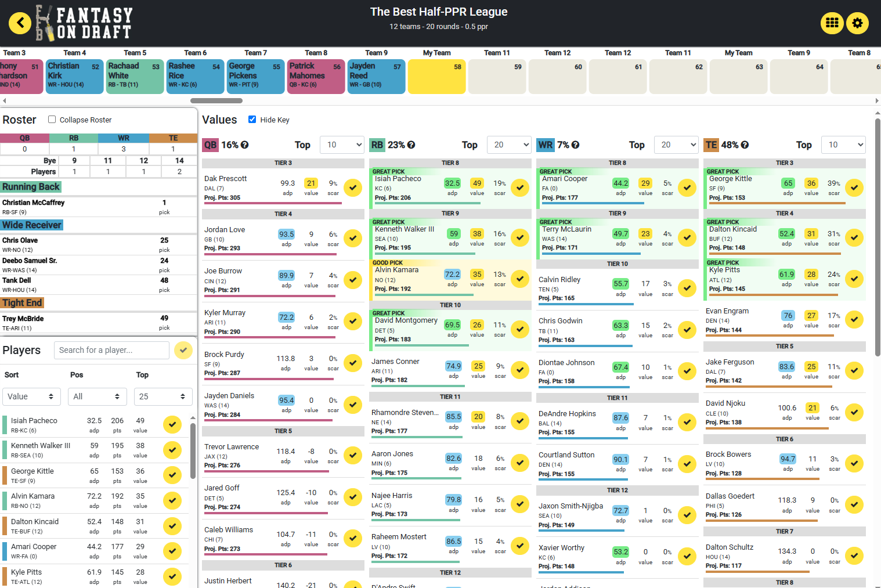Viewport: 881px width, 588px height.
Task: Select the WR roster column header
Action: [124, 138]
